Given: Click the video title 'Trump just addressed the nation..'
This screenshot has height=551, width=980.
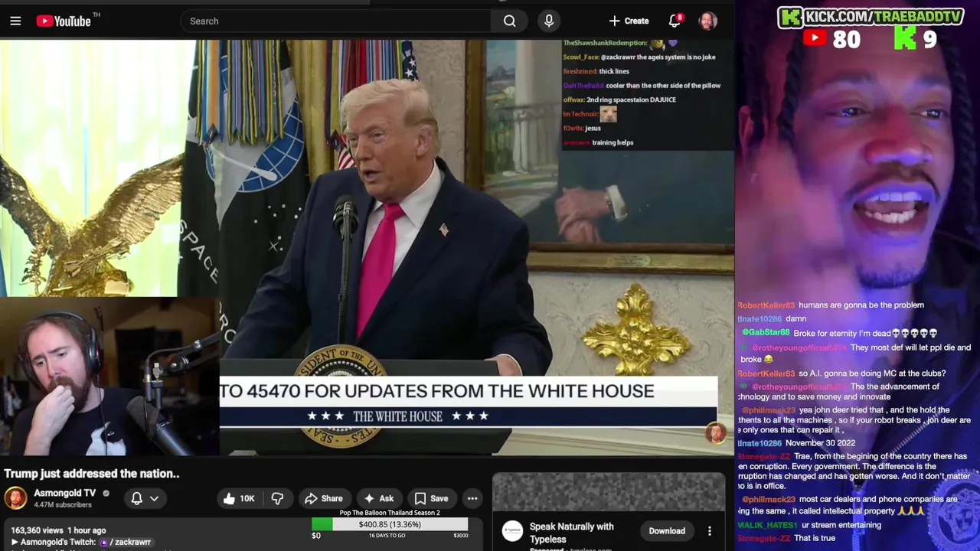Looking at the screenshot, I should click(92, 474).
